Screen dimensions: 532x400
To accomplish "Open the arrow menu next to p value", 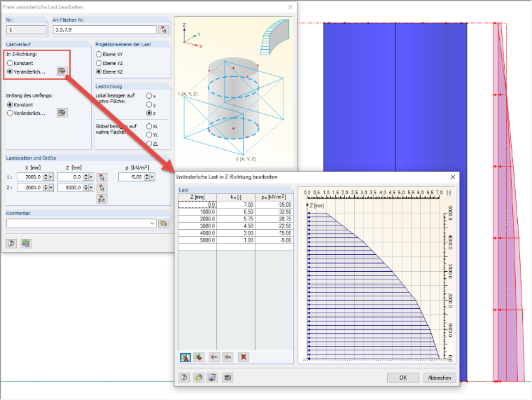I will 153,177.
